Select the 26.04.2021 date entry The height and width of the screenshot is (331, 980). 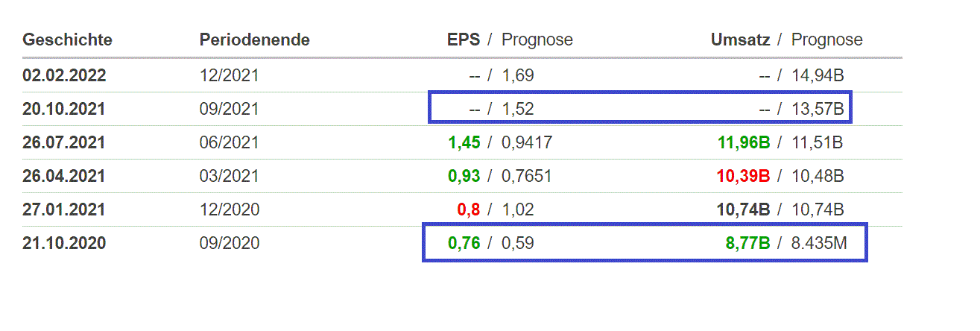click(x=64, y=176)
